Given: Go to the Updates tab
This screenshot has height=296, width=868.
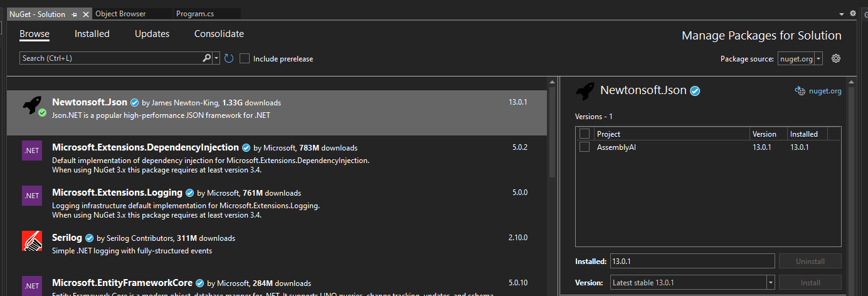Looking at the screenshot, I should click(152, 34).
